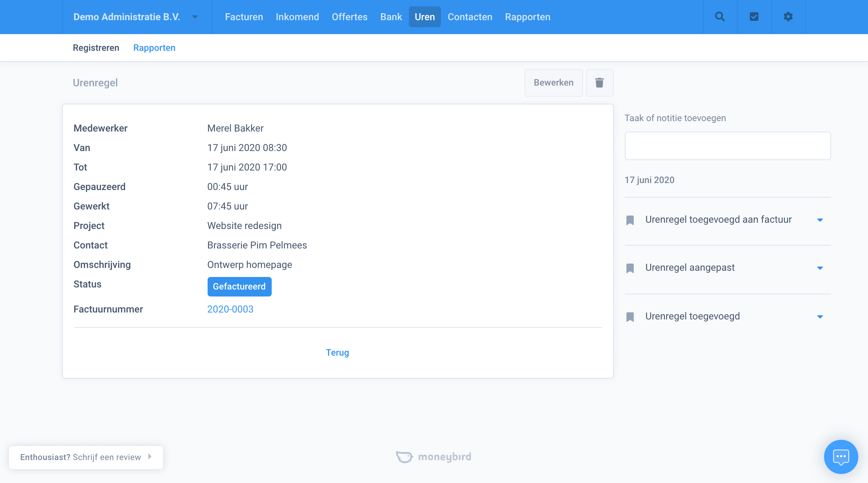Viewport: 868px width, 483px height.
Task: Open the search magnifier icon
Action: point(720,17)
